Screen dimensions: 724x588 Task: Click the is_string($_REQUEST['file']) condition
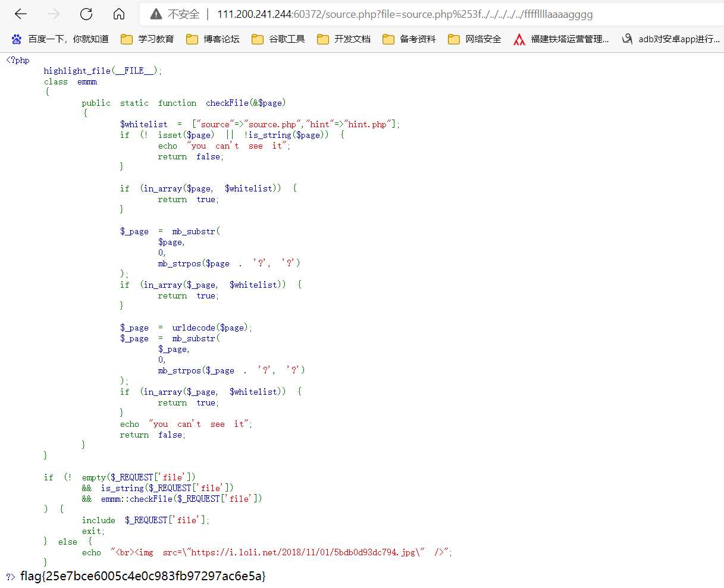click(167, 488)
